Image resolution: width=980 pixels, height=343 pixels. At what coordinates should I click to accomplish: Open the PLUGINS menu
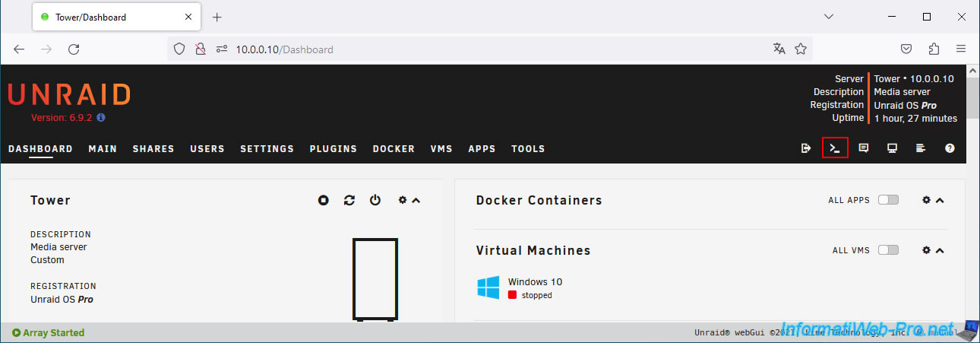click(334, 148)
